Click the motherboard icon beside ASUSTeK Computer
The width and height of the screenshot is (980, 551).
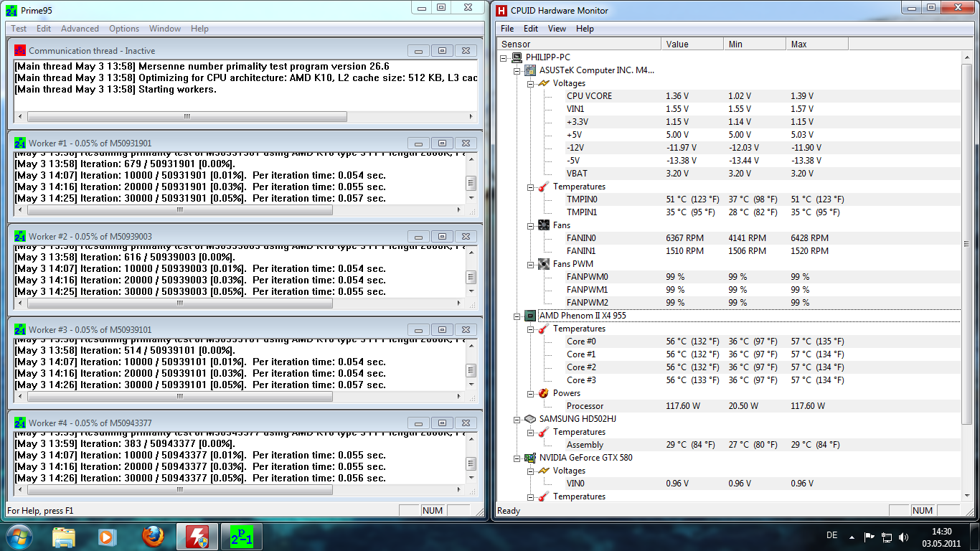click(x=530, y=70)
